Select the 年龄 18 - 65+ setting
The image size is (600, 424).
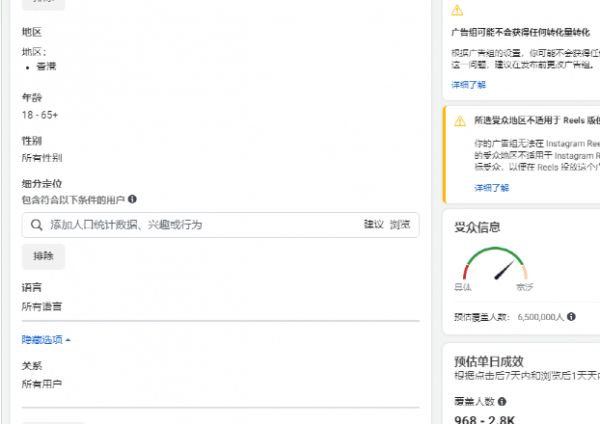click(x=40, y=115)
